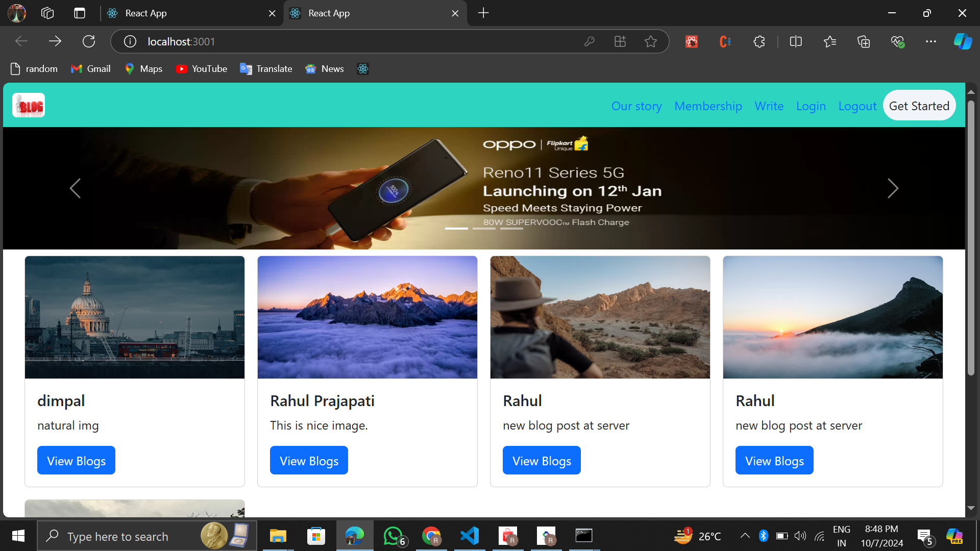Close the first React App tab
This screenshot has height=551, width=980.
click(272, 14)
